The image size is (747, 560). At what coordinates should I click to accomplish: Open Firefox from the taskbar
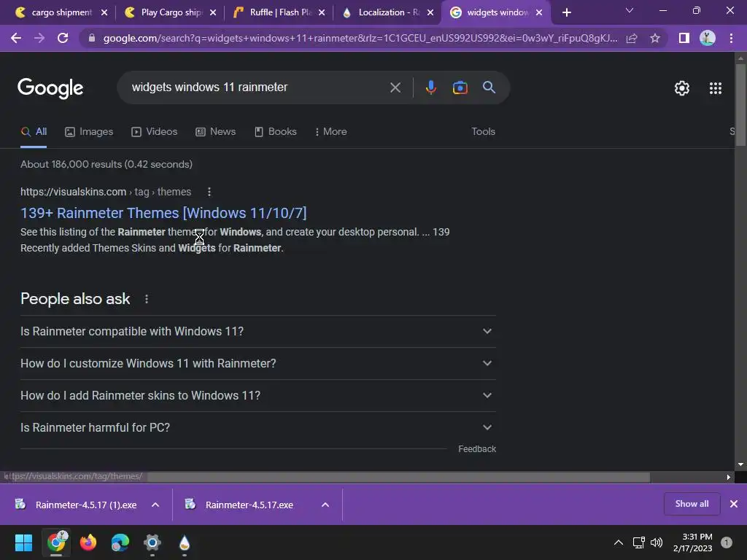click(88, 542)
